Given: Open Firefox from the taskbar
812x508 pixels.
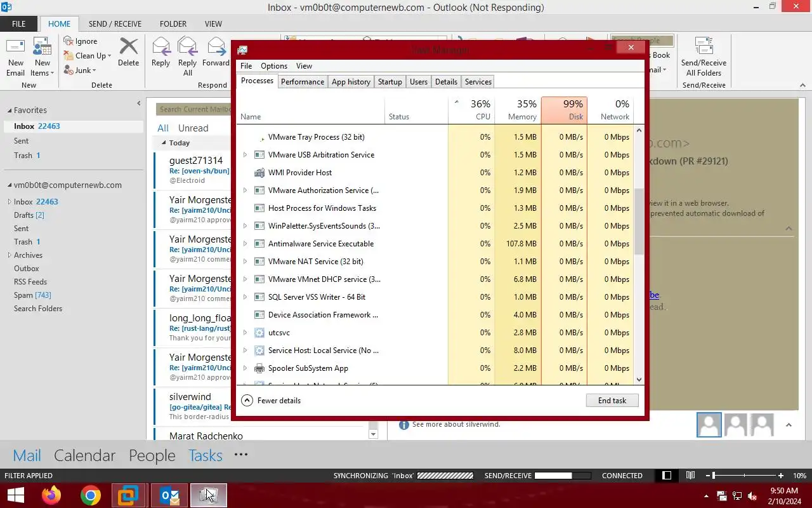Looking at the screenshot, I should [51, 495].
